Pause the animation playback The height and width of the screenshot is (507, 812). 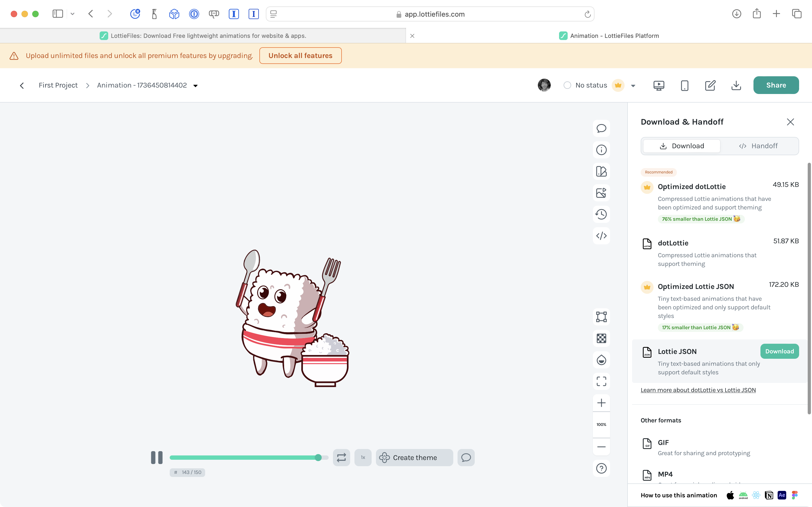[x=157, y=457]
